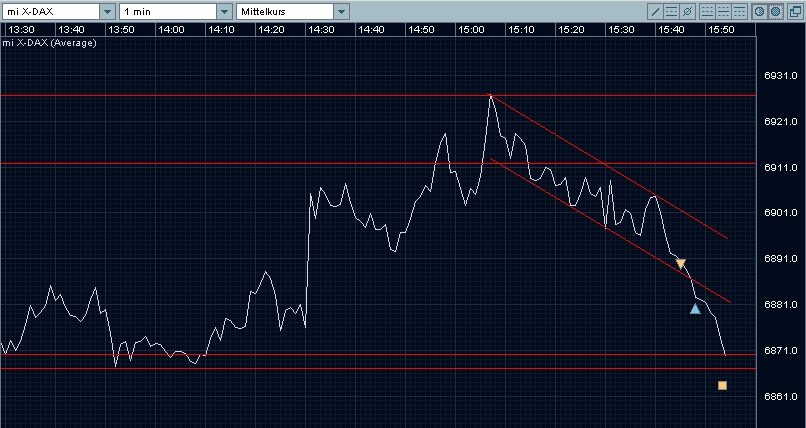
Task: Click the 6861.0 price axis label
Action: coord(781,397)
